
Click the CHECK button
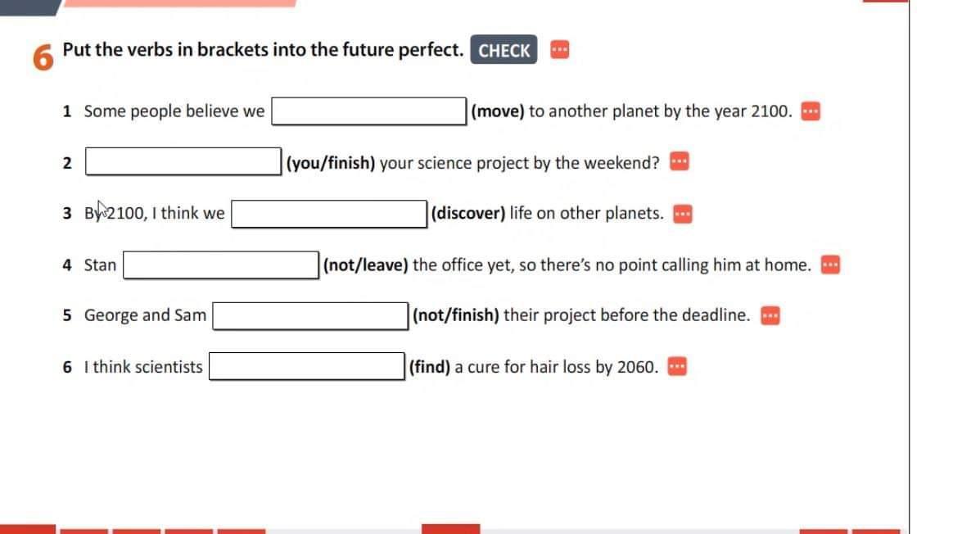pyautogui.click(x=504, y=50)
